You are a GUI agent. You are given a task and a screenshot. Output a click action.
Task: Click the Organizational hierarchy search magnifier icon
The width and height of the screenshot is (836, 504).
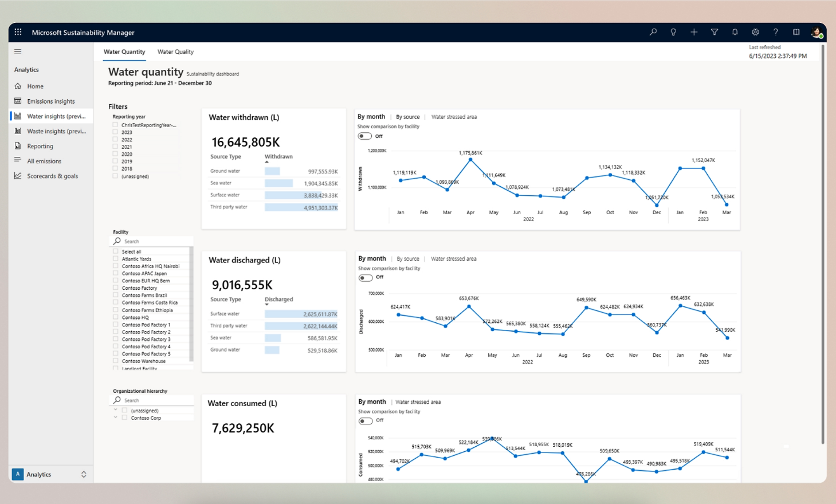pyautogui.click(x=117, y=400)
